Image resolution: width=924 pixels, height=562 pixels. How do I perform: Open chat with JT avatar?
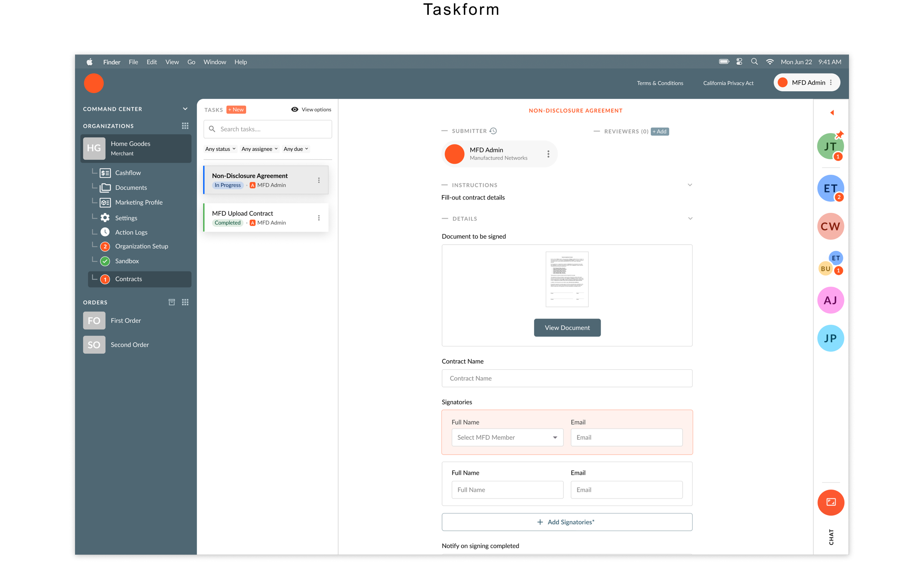click(830, 147)
